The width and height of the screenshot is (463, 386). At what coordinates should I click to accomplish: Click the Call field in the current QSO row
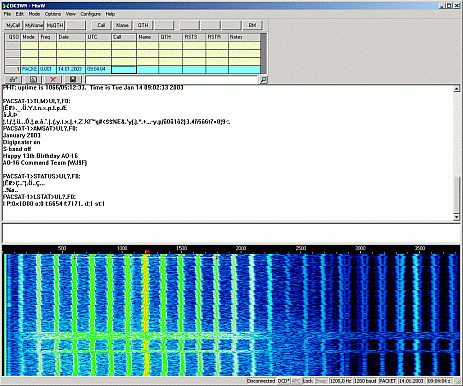[124, 69]
